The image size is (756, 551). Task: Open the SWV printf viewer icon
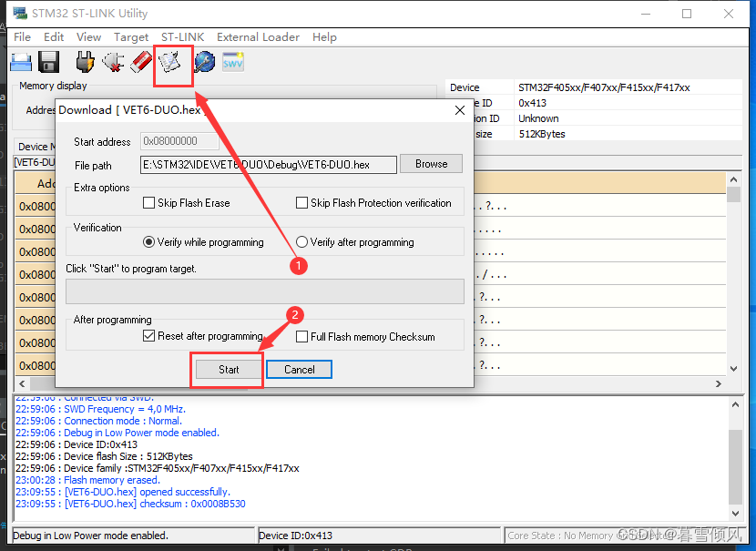pos(233,62)
